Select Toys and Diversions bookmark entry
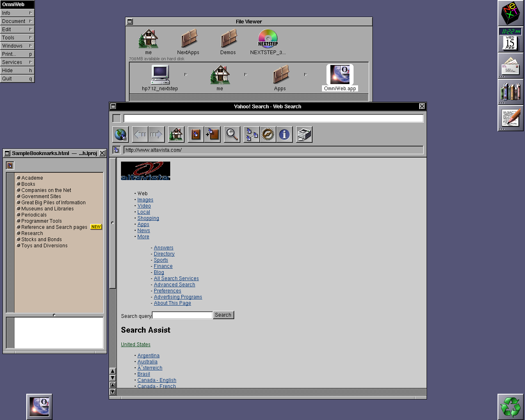 (x=44, y=246)
